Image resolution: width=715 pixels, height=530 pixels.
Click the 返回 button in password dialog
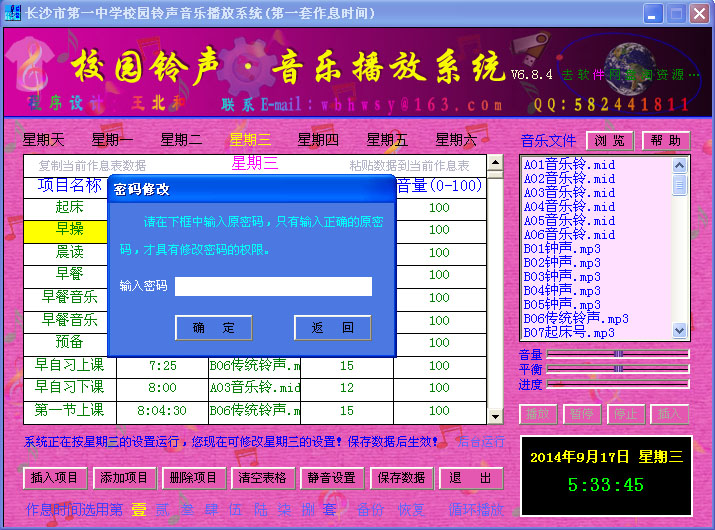tap(332, 327)
